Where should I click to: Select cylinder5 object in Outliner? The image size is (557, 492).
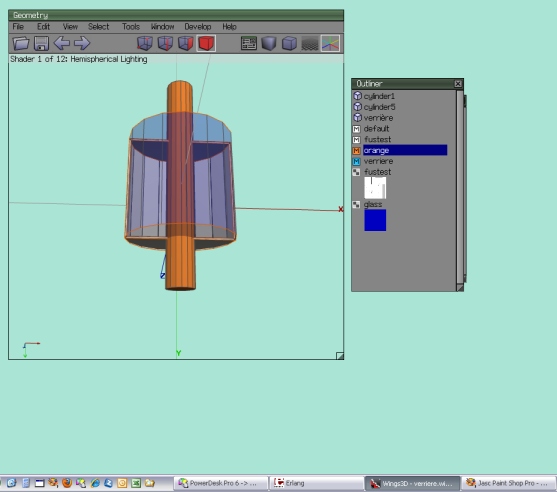[x=379, y=107]
